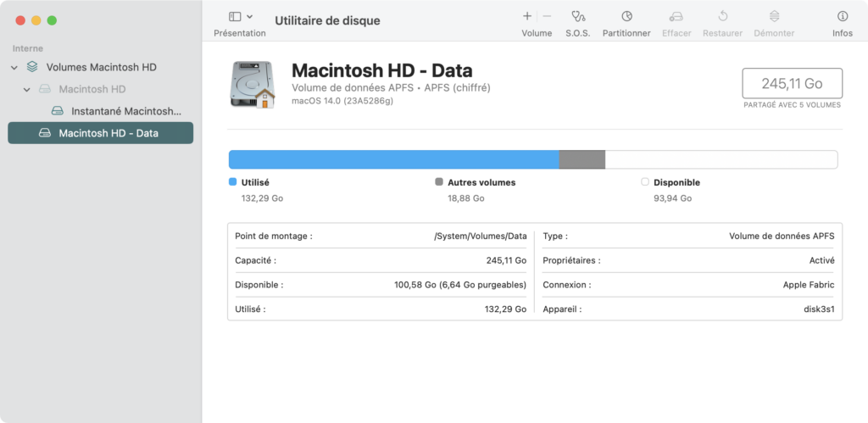Click the 'Connexion :' label
This screenshot has height=423, width=868.
tap(567, 285)
